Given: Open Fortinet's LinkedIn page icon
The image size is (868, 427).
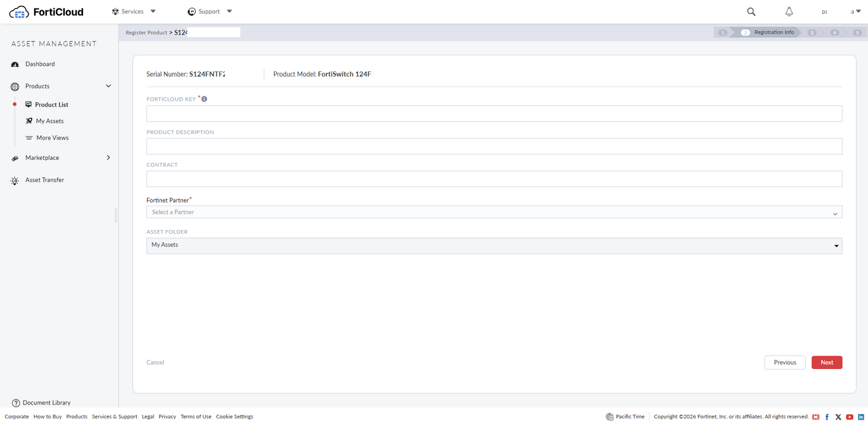Looking at the screenshot, I should tap(861, 417).
